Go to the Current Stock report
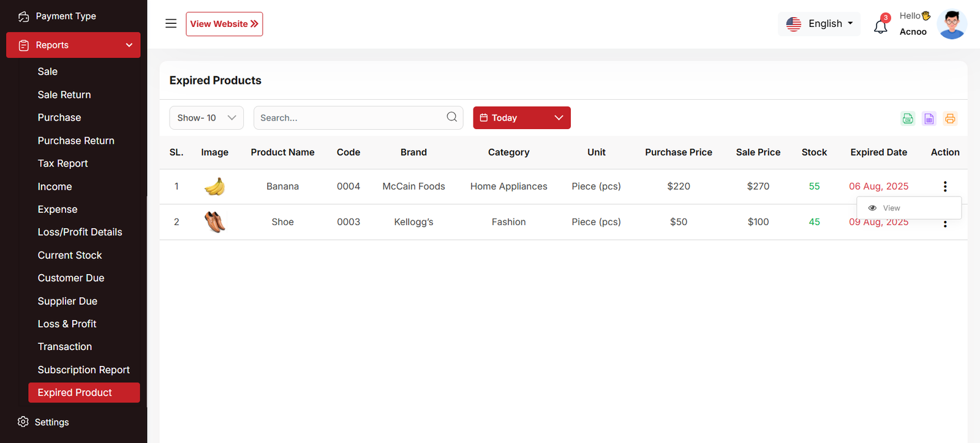The width and height of the screenshot is (980, 443). [x=70, y=255]
